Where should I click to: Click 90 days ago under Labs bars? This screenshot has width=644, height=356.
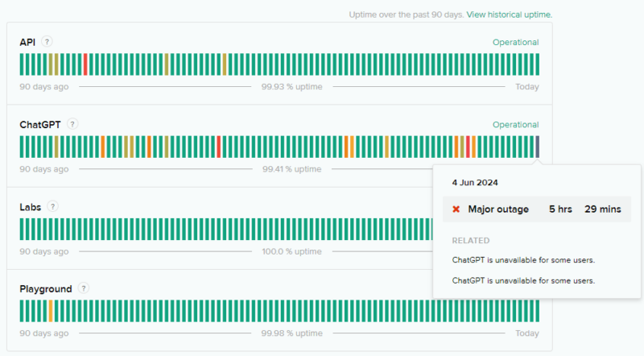(x=44, y=251)
